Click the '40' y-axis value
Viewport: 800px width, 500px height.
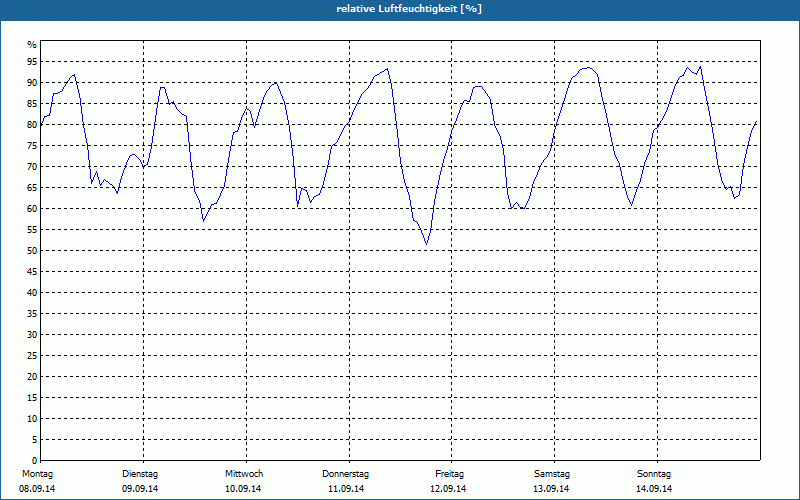click(32, 293)
